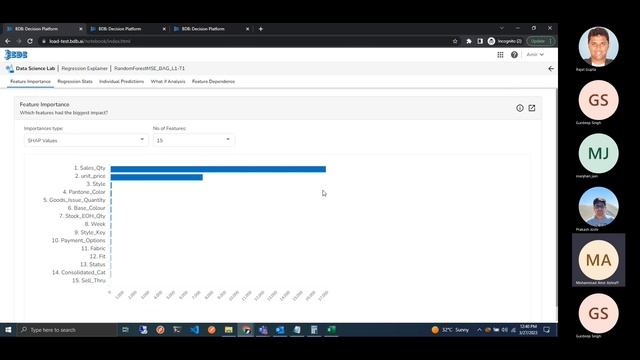This screenshot has width=640, height=360.
Task: Bookmark the page with star icon
Action: tap(455, 41)
